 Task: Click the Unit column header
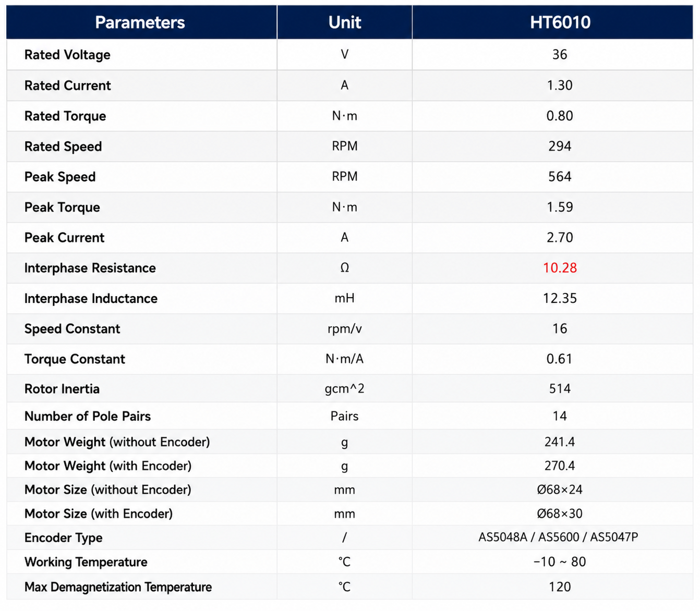point(345,22)
